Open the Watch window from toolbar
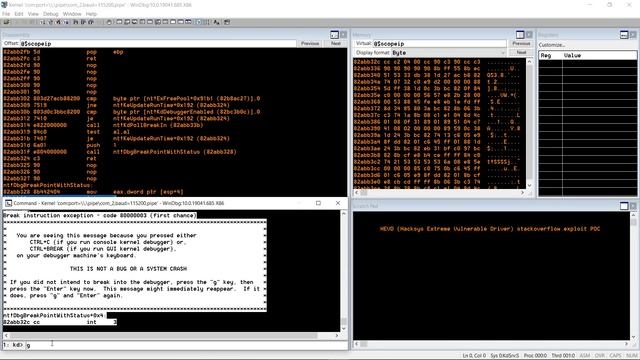 click(x=127, y=22)
